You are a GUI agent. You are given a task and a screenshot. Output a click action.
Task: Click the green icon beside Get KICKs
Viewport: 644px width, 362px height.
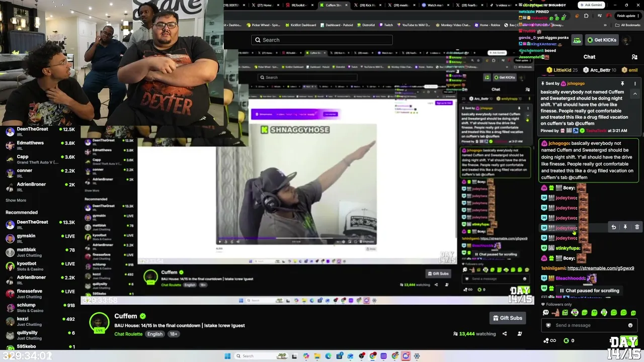coord(577,40)
